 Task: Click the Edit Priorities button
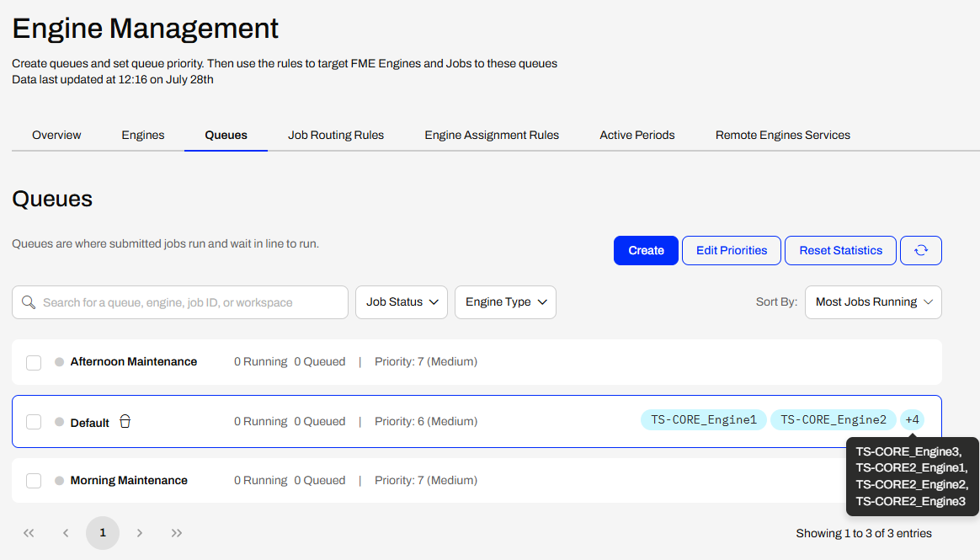[732, 251]
